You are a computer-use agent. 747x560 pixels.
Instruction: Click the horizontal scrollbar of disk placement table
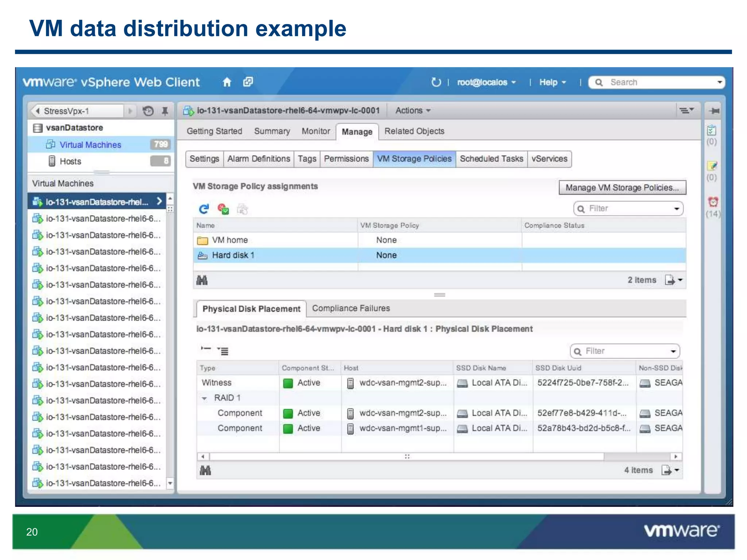pos(407,456)
